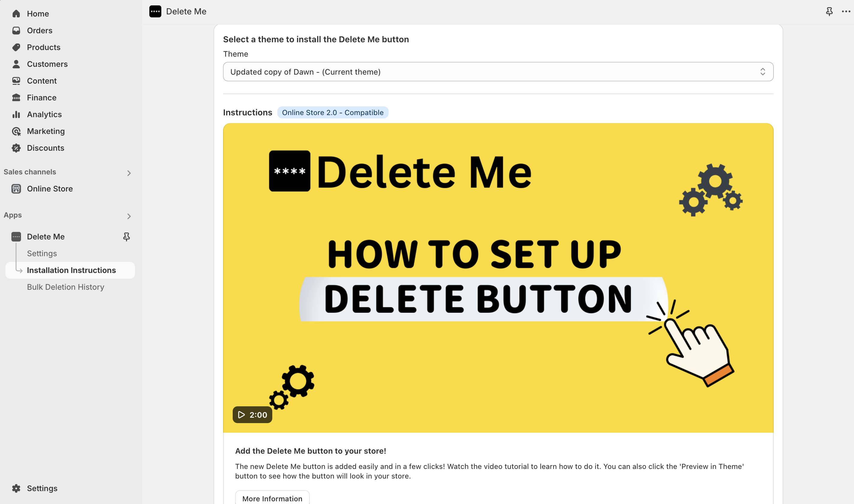Click the Online Store storefront icon
854x504 pixels.
coord(16,188)
